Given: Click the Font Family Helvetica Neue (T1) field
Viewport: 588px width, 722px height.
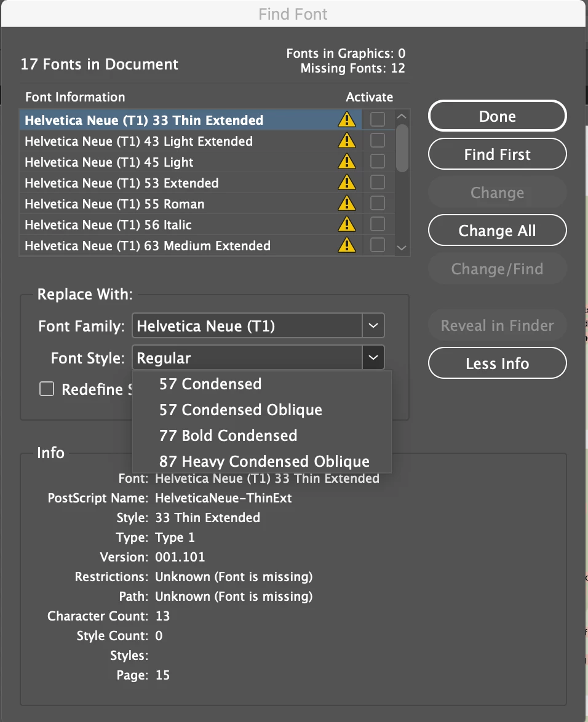Looking at the screenshot, I should click(x=247, y=325).
